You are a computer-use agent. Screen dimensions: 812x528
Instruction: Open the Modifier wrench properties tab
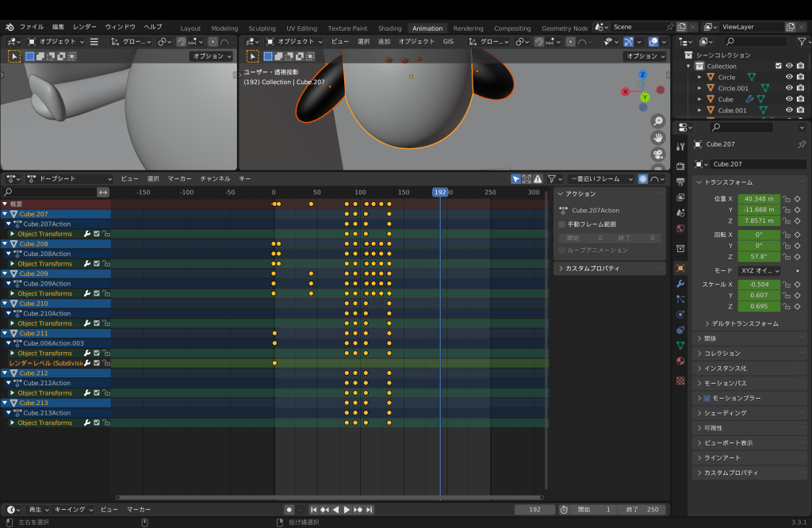coord(680,284)
